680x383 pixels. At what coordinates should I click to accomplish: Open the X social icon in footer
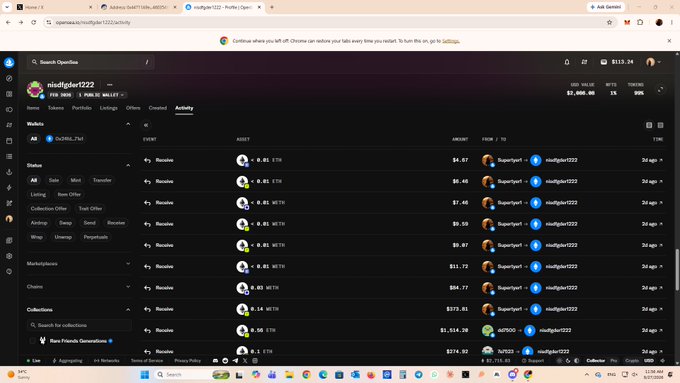(245, 360)
